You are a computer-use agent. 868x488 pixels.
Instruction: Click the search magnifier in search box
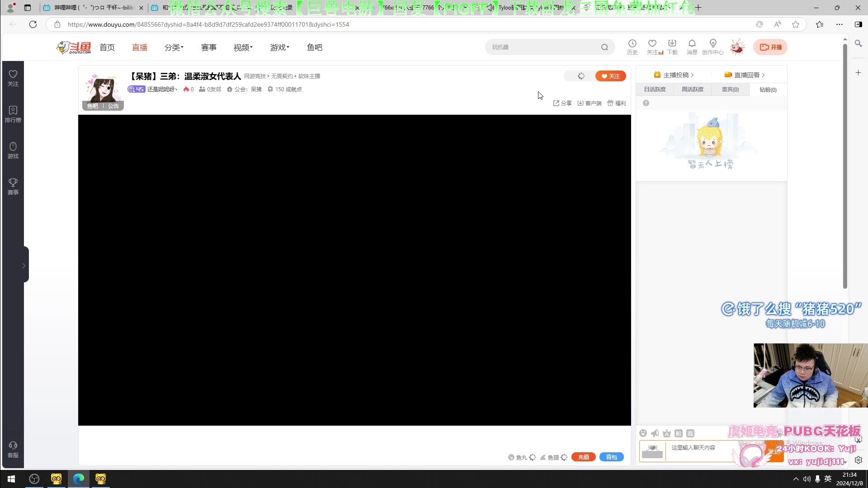604,47
